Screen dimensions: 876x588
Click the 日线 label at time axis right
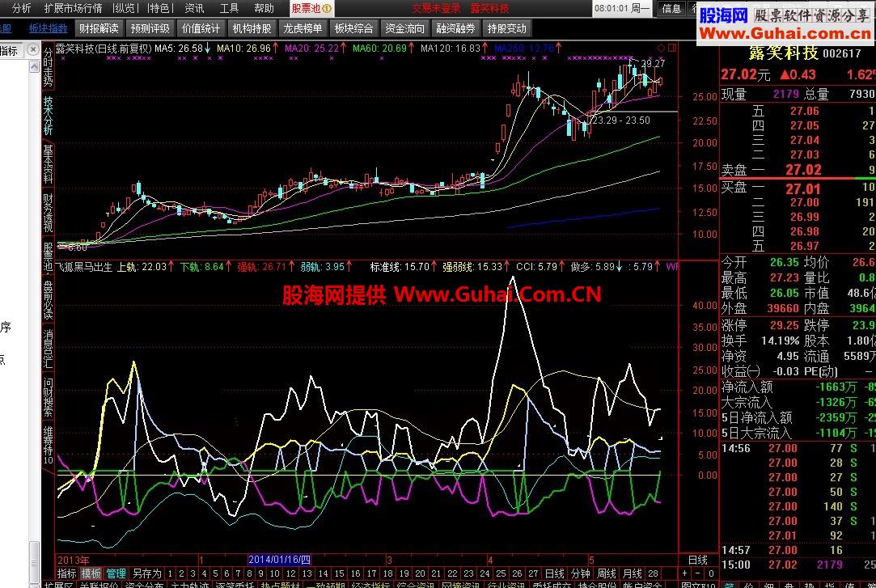[x=698, y=560]
